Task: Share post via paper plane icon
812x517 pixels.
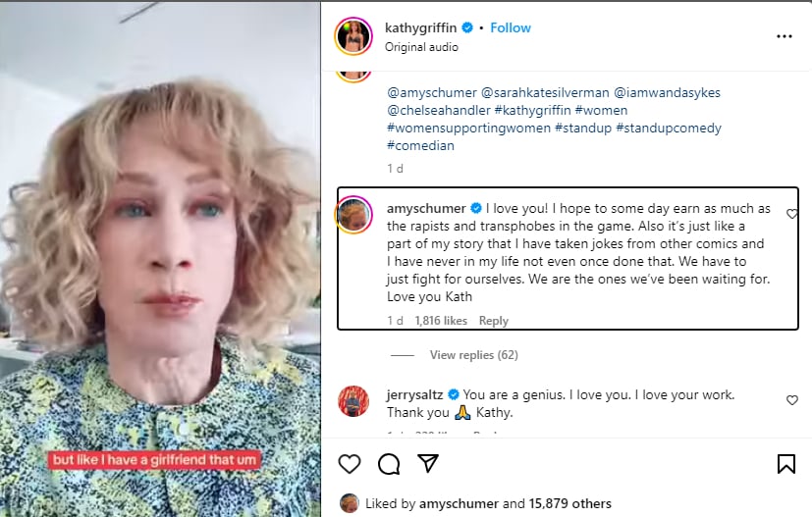Action: pyautogui.click(x=428, y=463)
